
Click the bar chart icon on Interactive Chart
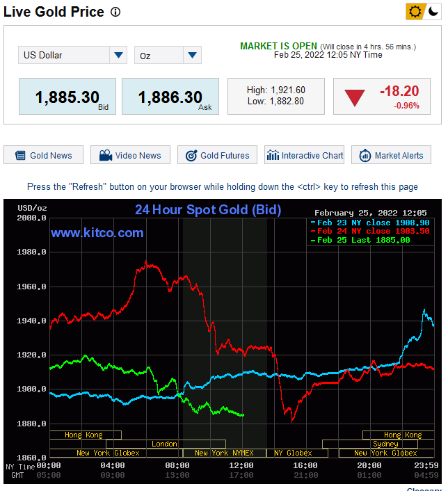point(273,154)
